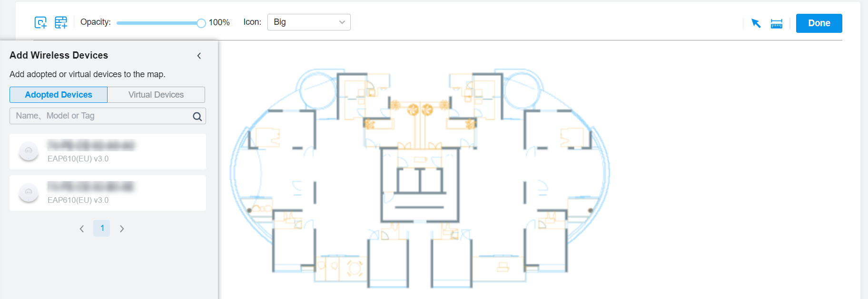
Task: Select the Adopted Devices tab
Action: tap(59, 95)
